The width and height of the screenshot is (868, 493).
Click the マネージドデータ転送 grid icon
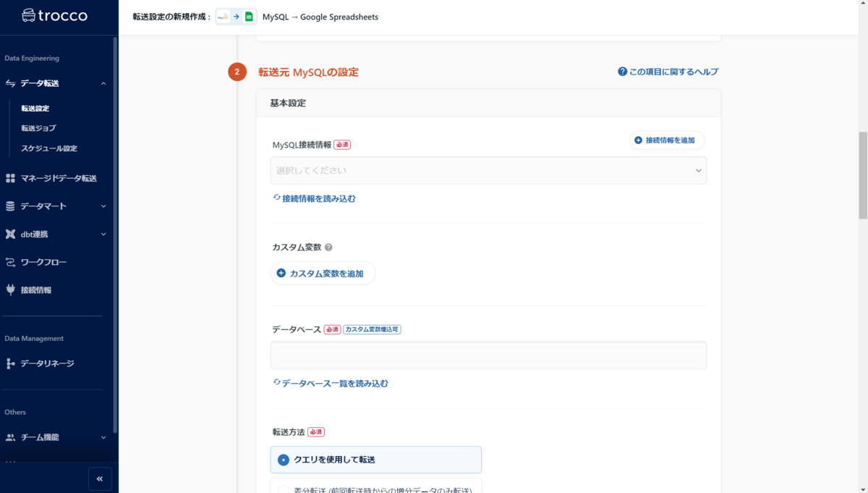[10, 178]
